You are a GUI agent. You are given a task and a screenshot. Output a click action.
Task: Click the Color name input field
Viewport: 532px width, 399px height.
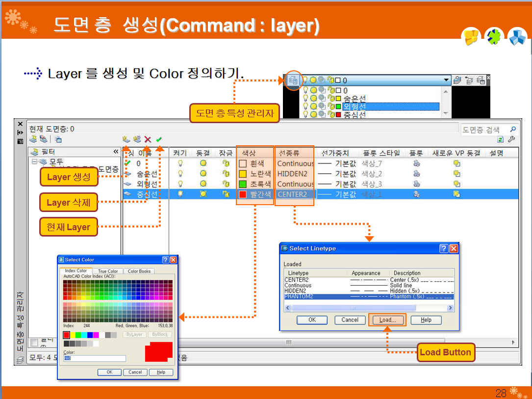tap(95, 359)
